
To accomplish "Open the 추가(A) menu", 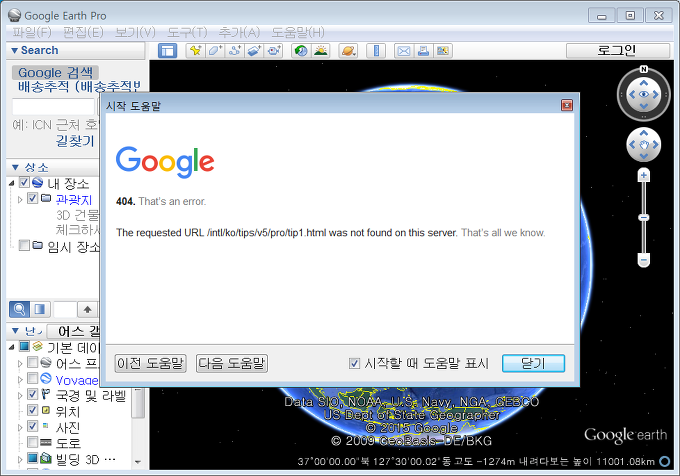I will [x=239, y=32].
